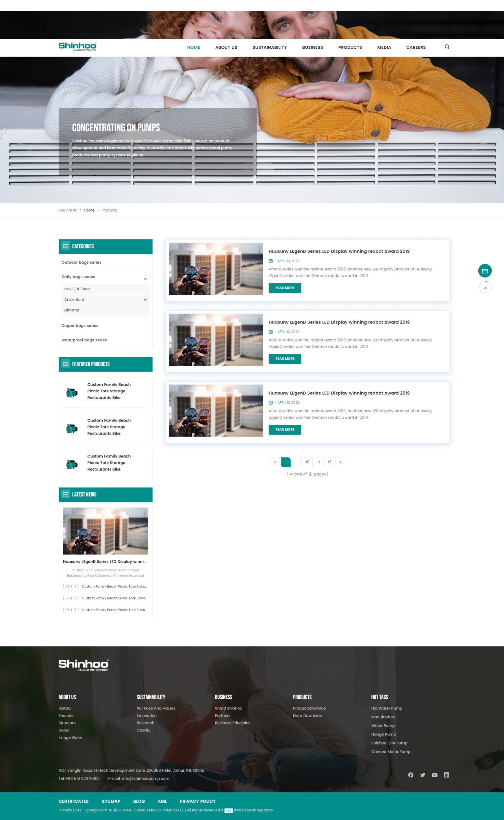504x820 pixels.
Task: Open the YouTube icon in footer
Action: 435,775
